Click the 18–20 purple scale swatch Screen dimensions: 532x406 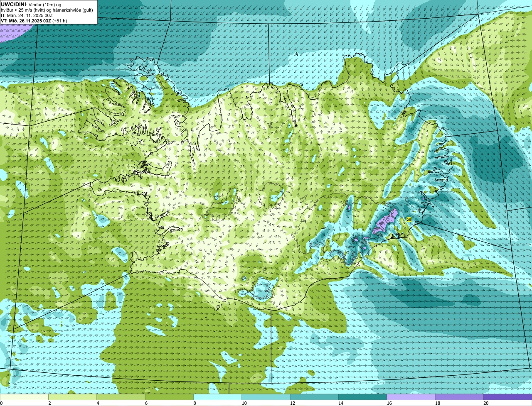click(459, 397)
